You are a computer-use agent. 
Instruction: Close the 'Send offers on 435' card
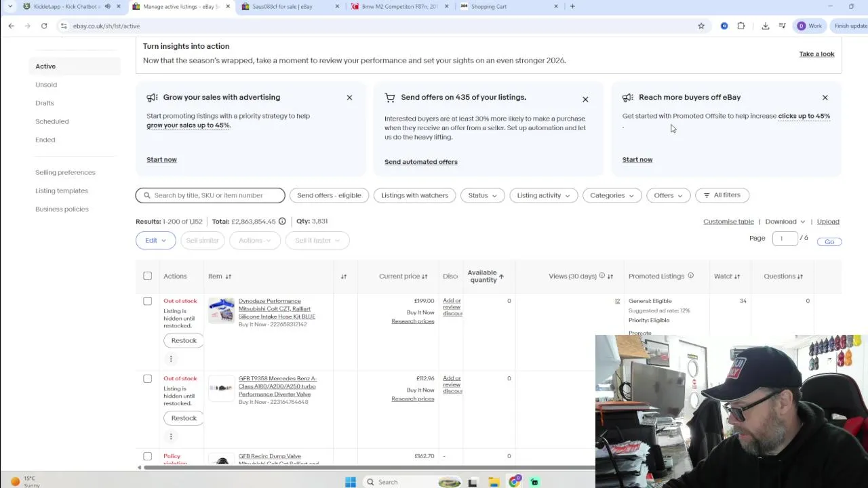(x=585, y=100)
